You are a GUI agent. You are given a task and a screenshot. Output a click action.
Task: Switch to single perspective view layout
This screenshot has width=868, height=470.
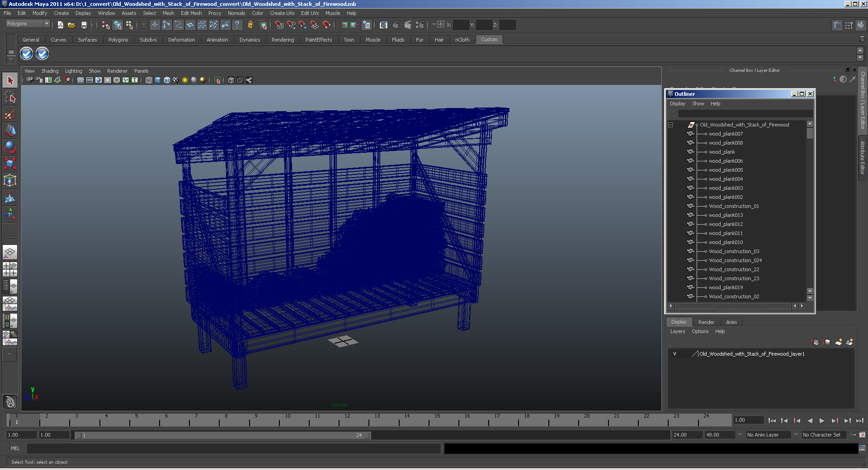[x=10, y=252]
